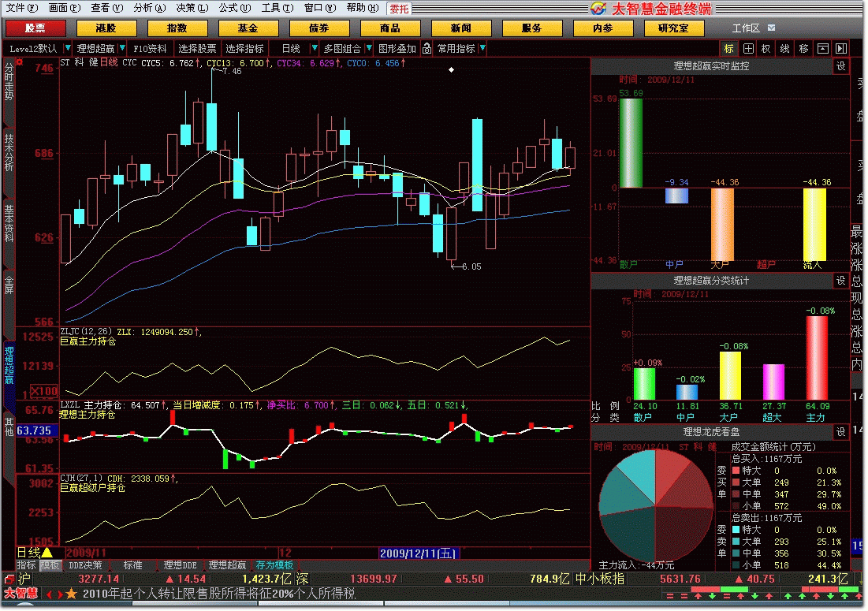Click the 选择指标 toolbar button
This screenshot has height=611, width=868.
click(x=244, y=49)
